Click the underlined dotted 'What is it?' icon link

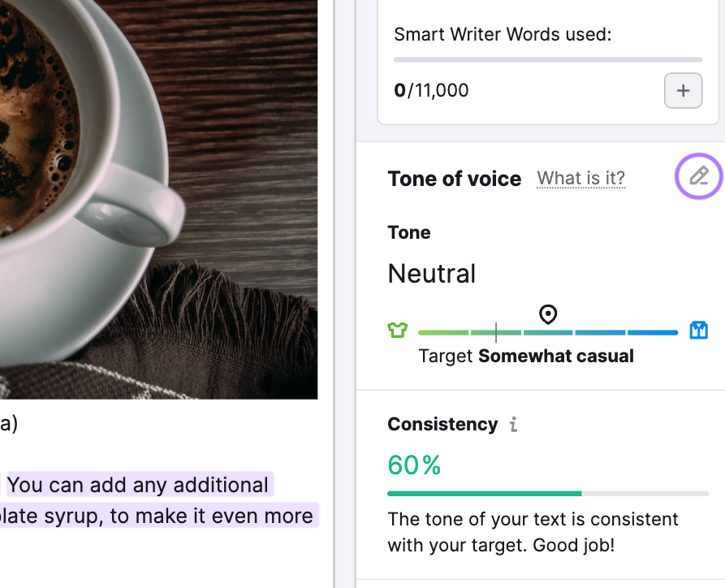[x=580, y=178]
